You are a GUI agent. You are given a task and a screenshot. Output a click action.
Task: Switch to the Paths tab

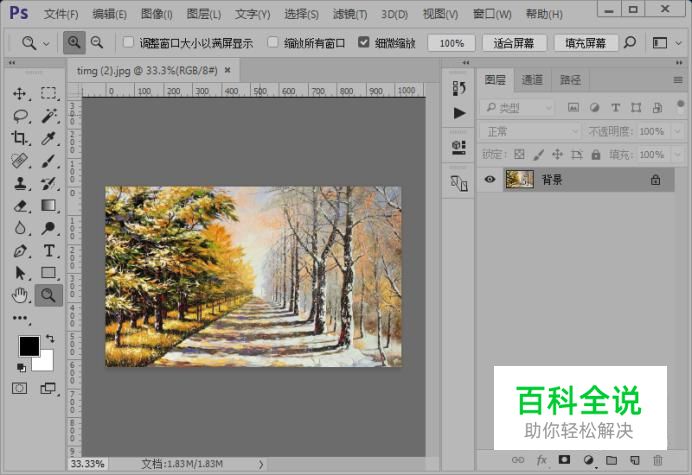[x=570, y=80]
